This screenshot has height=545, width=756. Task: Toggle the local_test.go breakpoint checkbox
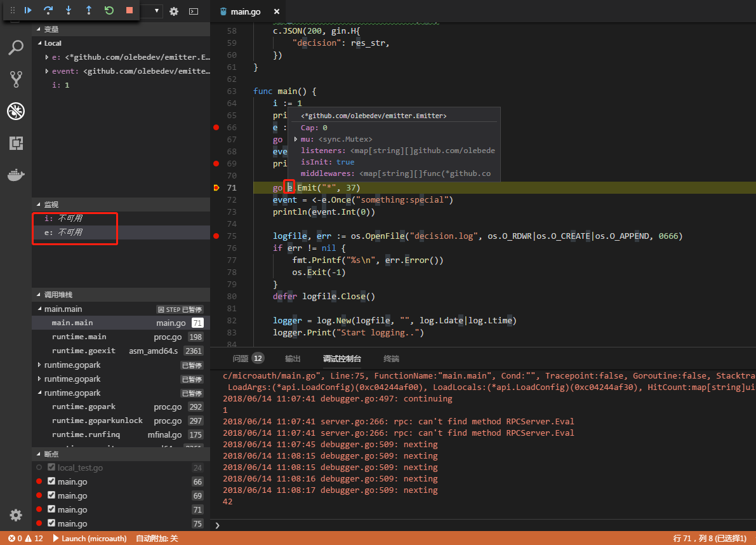pyautogui.click(x=51, y=468)
